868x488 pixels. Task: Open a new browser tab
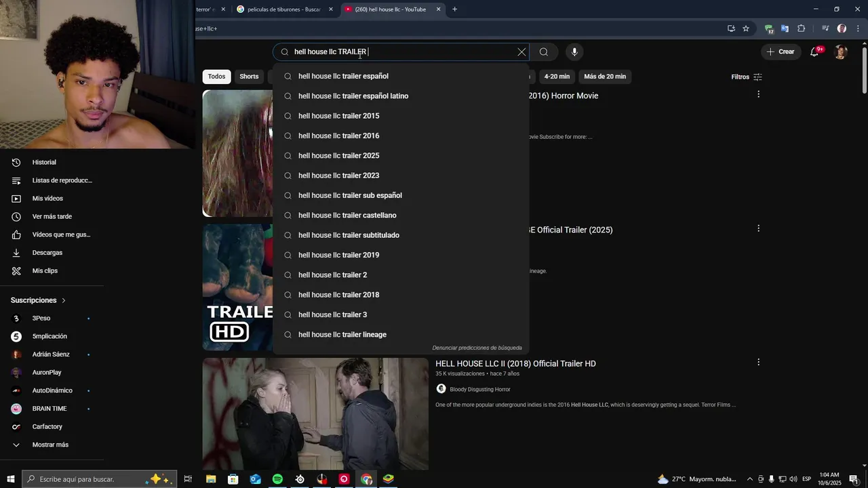coord(454,9)
